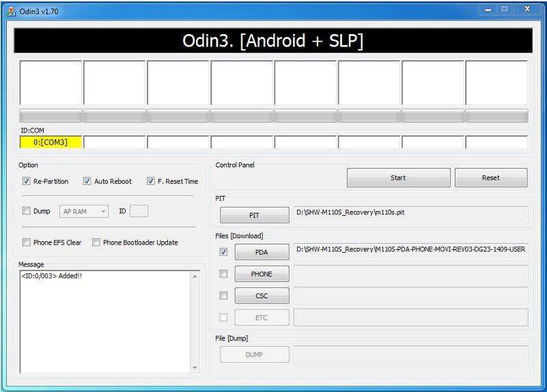Screen dimensions: 547x392
Task: Toggle the Re-Partition checkbox
Action: 26,181
